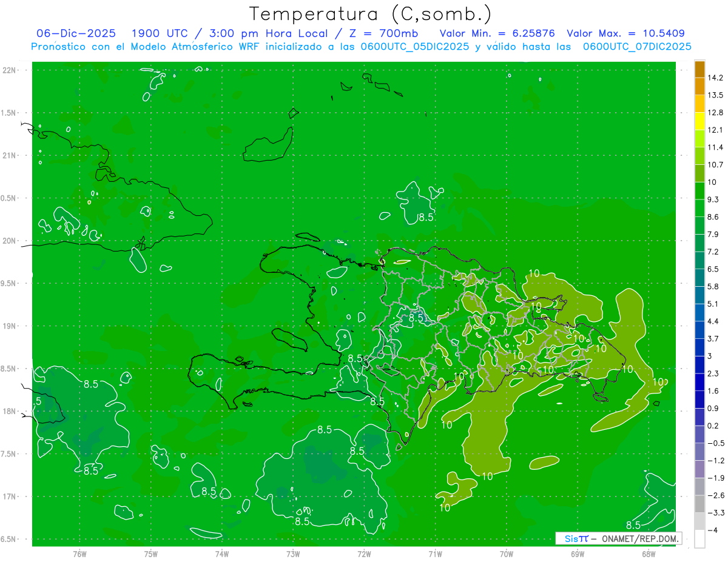Screen dimensions: 728x562
Task: Click the longitude axis label "73W"
Action: 293,554
